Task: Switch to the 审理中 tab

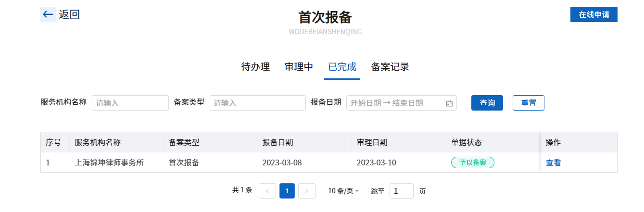Action: pos(299,67)
